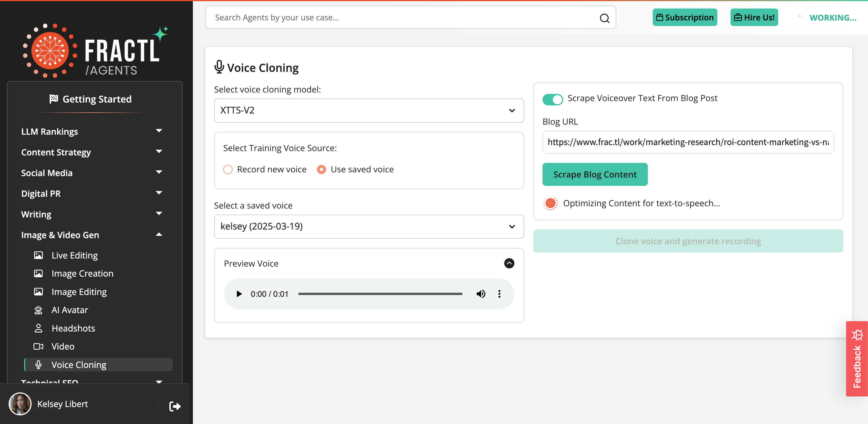The width and height of the screenshot is (868, 424).
Task: Click the Image Creation picture icon
Action: (38, 273)
